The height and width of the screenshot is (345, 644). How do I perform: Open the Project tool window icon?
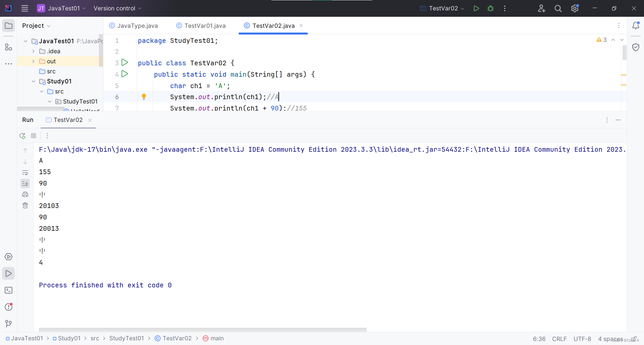coord(9,25)
